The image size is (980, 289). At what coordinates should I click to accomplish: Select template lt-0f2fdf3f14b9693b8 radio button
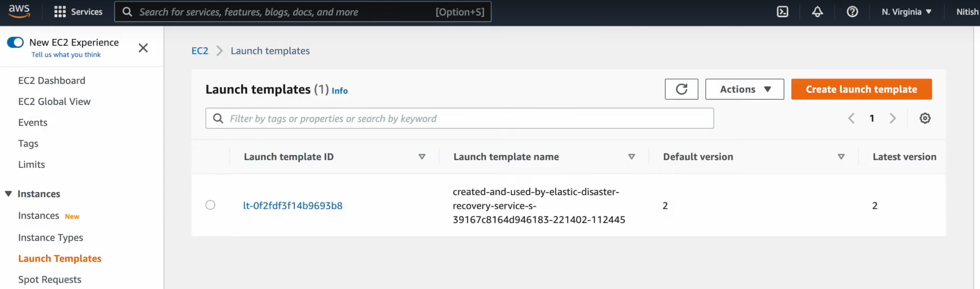[x=210, y=205]
